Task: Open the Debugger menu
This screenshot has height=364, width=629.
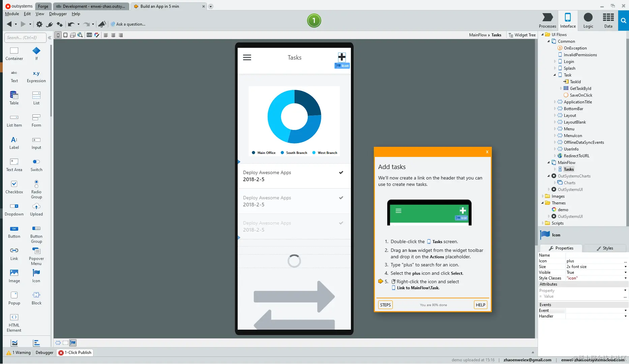Action: [58, 14]
